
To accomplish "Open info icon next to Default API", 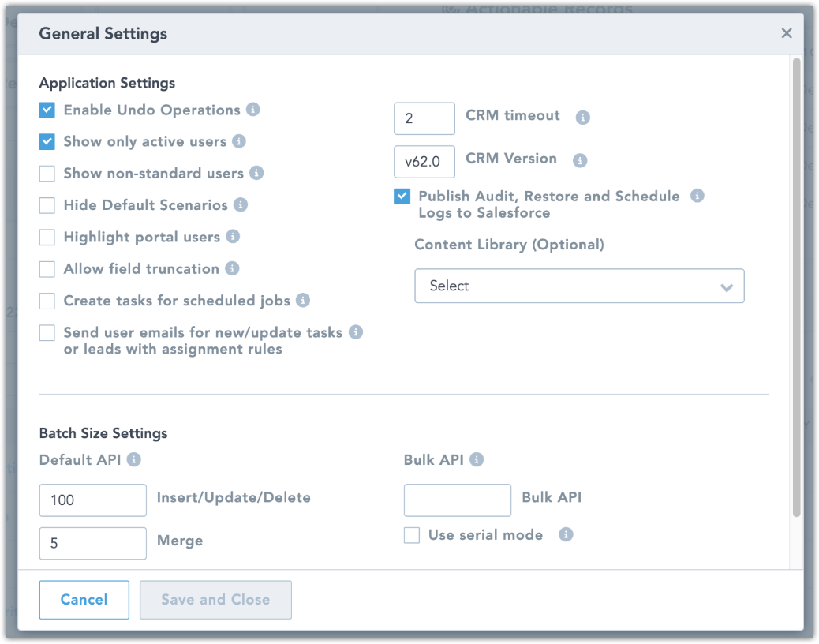I will pos(134,459).
